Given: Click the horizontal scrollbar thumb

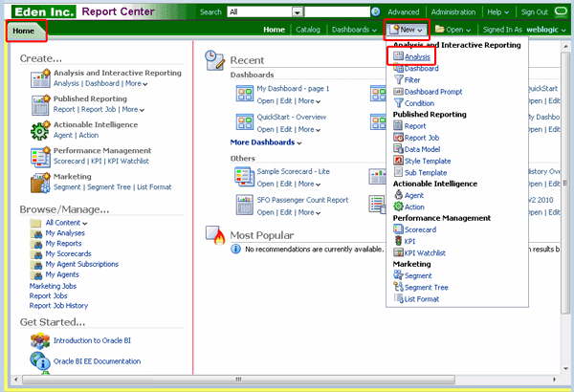Looking at the screenshot, I should pos(238,380).
